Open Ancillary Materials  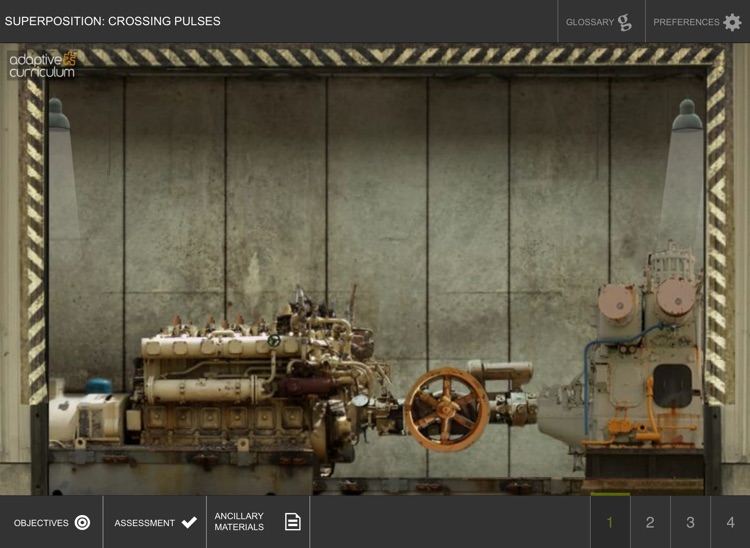(258, 522)
